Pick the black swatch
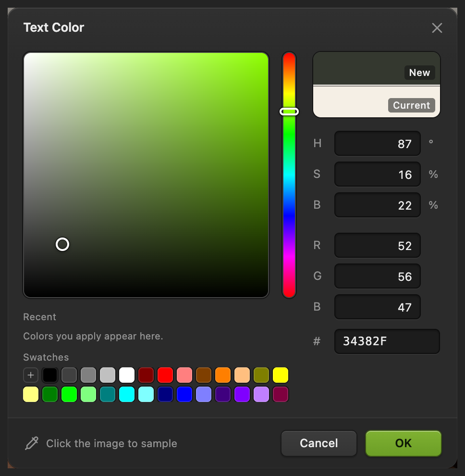465x476 pixels. 50,375
